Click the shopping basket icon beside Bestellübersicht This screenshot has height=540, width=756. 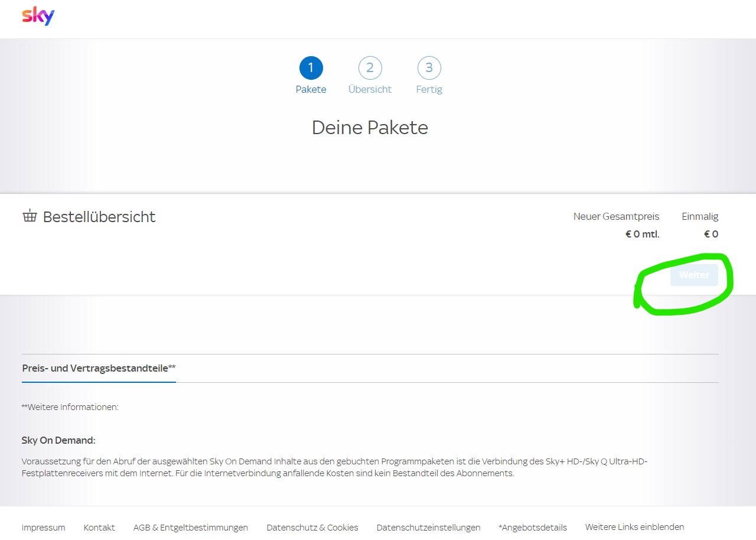point(30,216)
